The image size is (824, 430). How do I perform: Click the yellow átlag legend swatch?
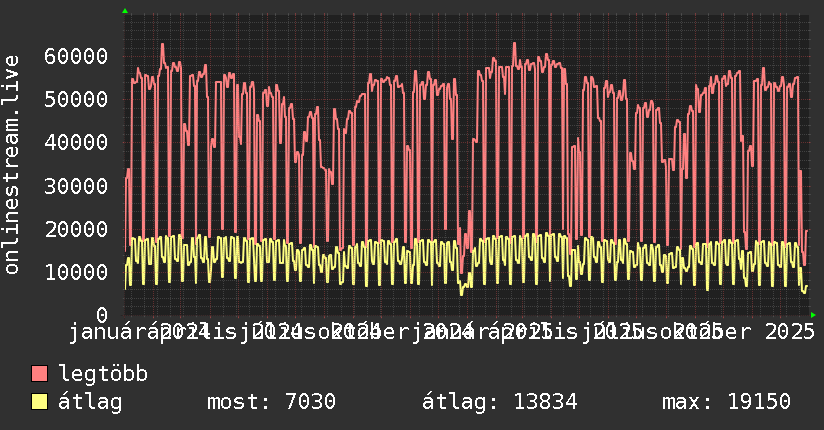[39, 402]
